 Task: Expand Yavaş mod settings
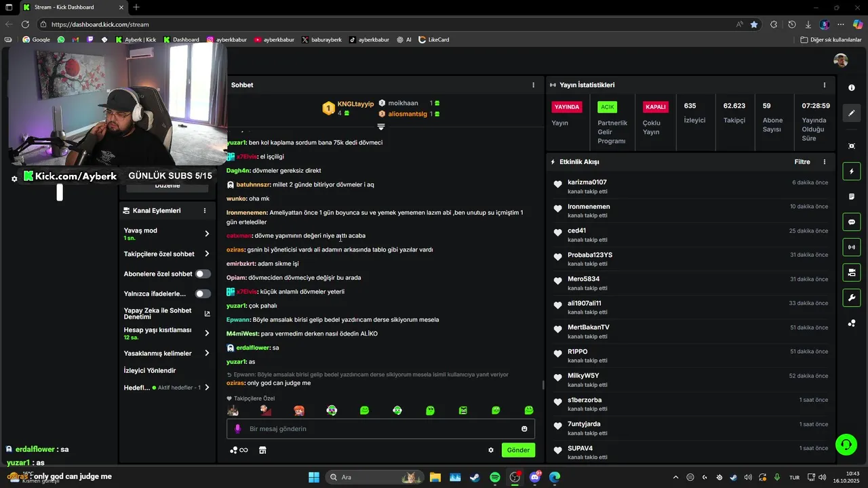click(207, 234)
